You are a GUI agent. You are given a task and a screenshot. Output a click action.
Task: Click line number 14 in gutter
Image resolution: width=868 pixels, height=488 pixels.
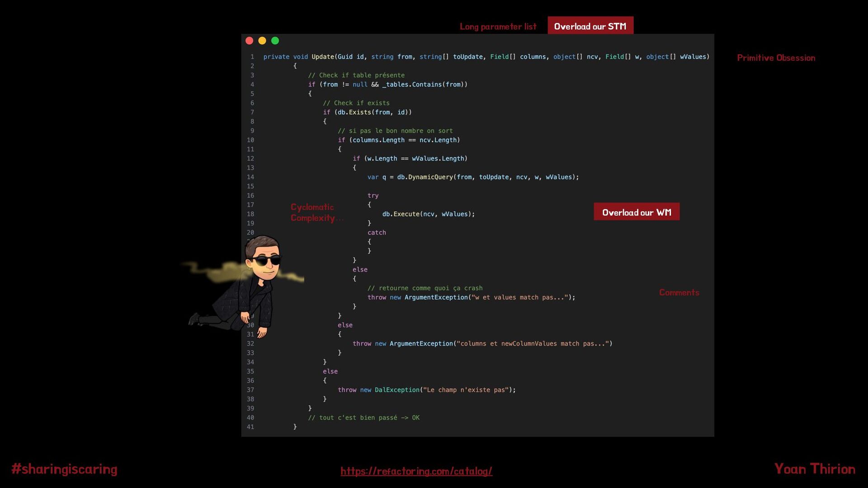250,177
